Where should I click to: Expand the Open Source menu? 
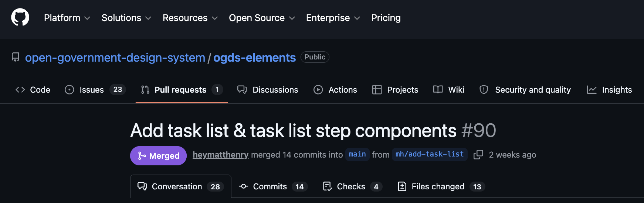point(262,18)
